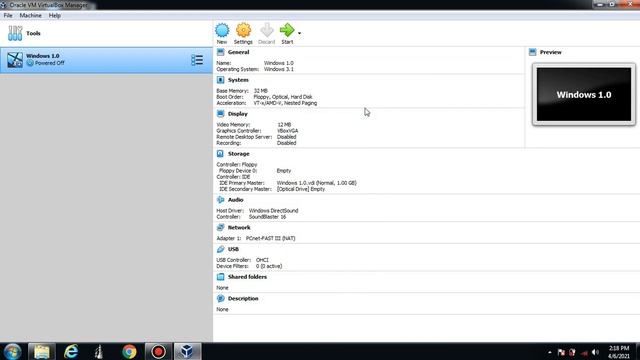Viewport: 640px width, 360px height.
Task: Click the Windows 1.0 preview thumbnail
Action: pos(584,94)
